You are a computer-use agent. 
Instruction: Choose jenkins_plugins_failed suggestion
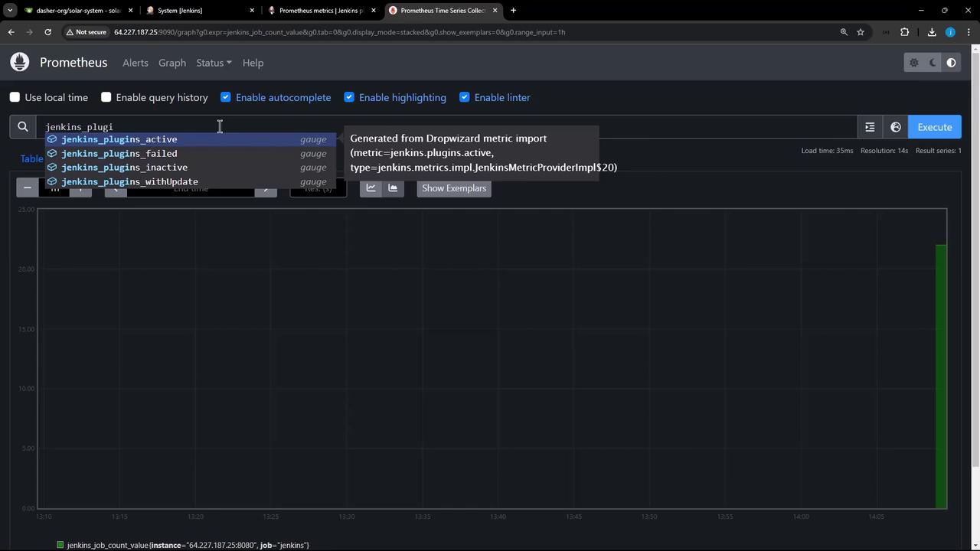(x=190, y=153)
